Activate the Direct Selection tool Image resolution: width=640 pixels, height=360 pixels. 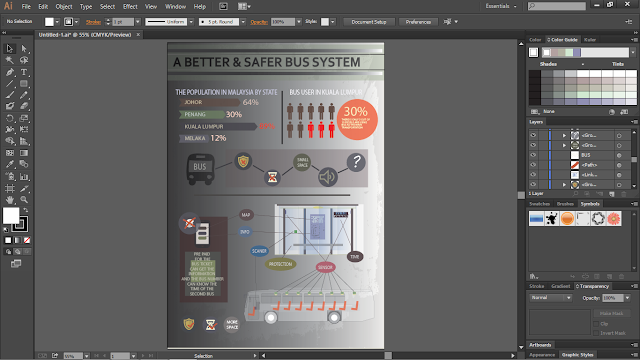pos(24,49)
